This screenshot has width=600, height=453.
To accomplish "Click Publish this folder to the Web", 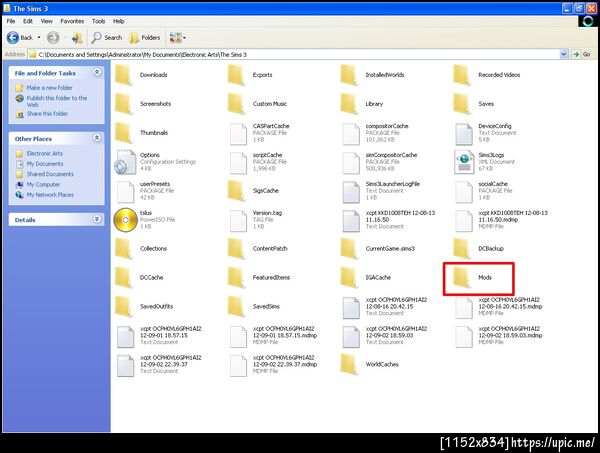I will (x=52, y=101).
